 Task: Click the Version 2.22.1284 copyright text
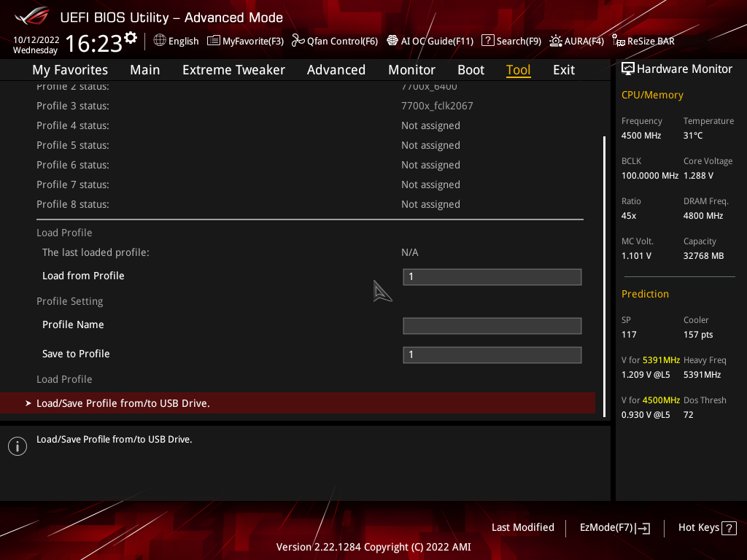(x=373, y=547)
